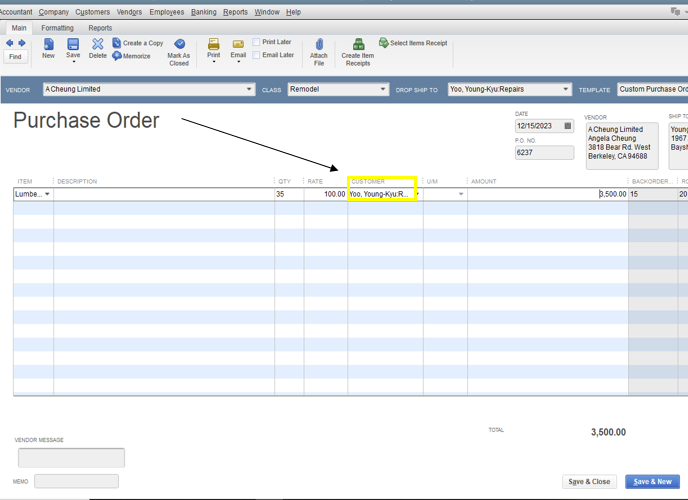Click the AMOUNT column header
Viewport: 688px width, 500px height.
pos(484,181)
